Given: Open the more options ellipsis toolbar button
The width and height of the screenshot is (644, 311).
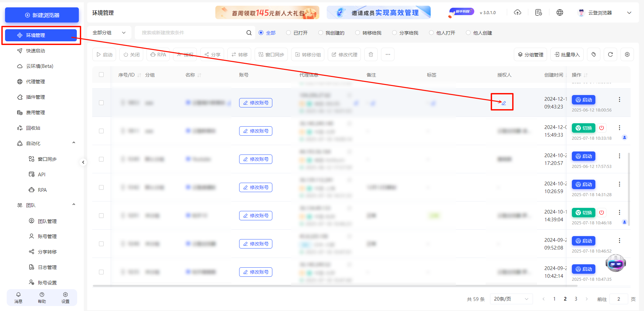Looking at the screenshot, I should 388,54.
